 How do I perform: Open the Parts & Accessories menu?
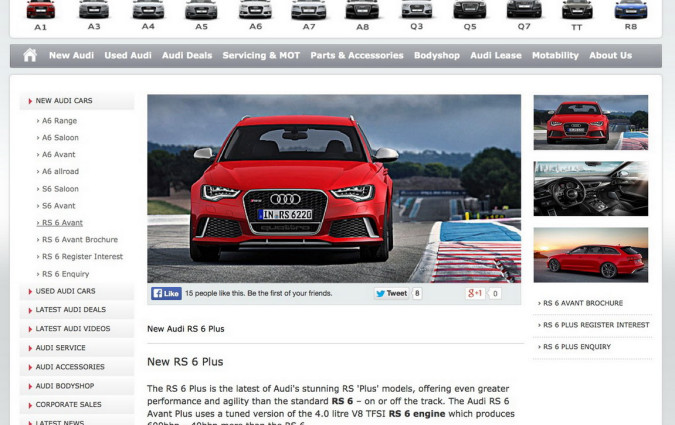pos(357,56)
